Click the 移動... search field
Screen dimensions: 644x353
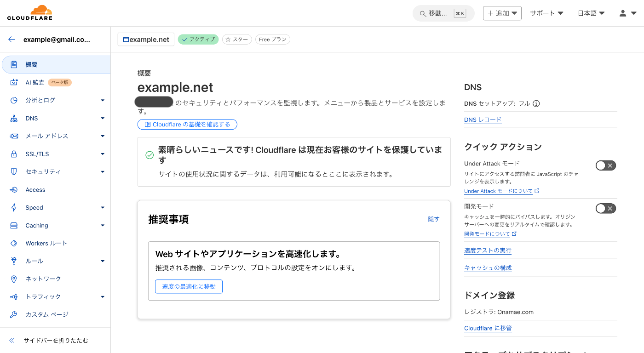pyautogui.click(x=443, y=13)
